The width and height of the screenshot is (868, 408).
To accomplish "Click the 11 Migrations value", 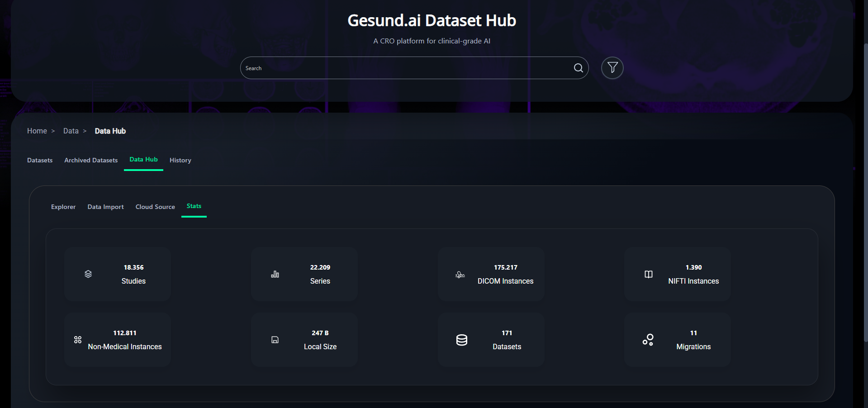I will click(694, 333).
